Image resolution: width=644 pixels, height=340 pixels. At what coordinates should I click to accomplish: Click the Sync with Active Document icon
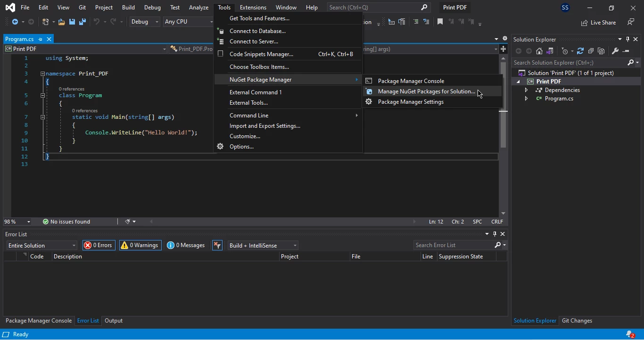click(x=580, y=51)
